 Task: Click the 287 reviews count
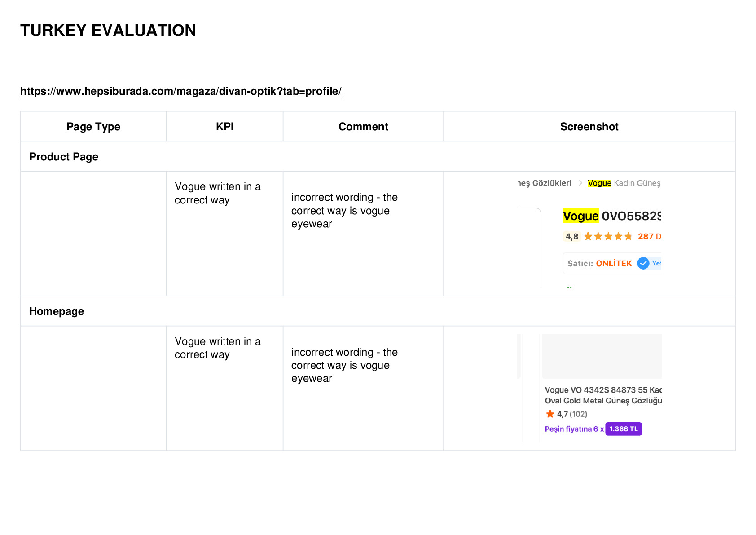click(649, 236)
